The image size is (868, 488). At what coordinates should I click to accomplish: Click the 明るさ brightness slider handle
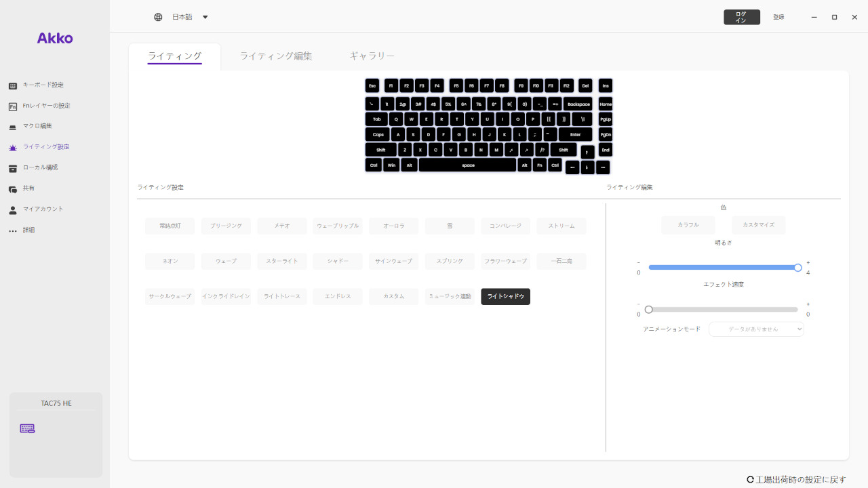tap(797, 268)
